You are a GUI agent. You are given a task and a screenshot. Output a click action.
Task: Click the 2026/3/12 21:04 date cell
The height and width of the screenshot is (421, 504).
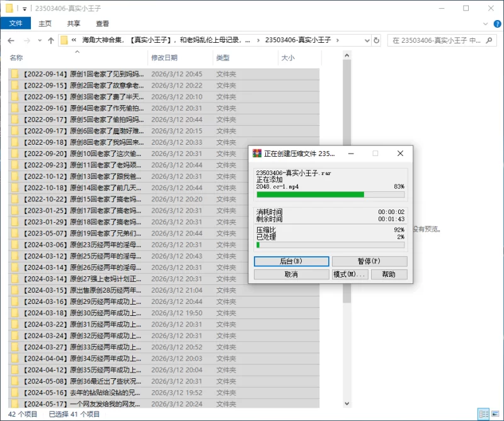[177, 290]
